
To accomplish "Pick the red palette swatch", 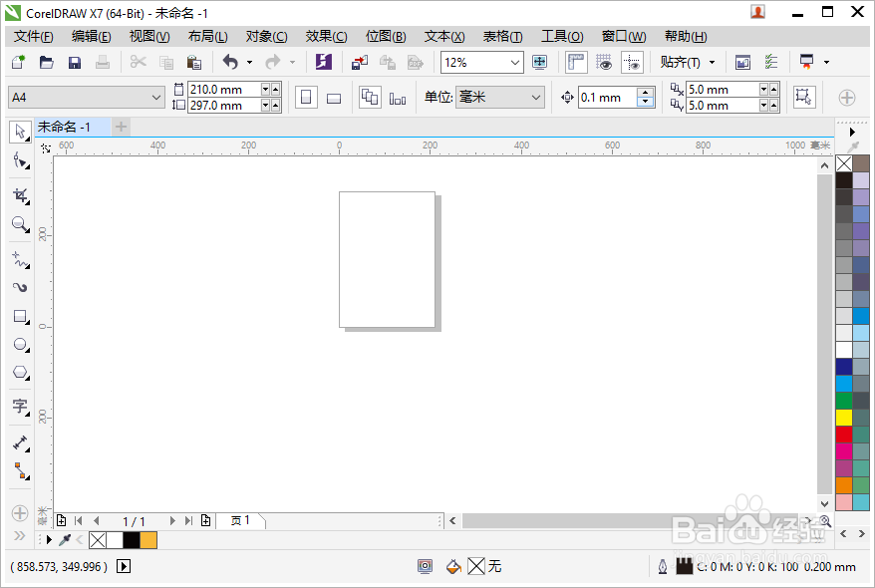I will [x=844, y=435].
